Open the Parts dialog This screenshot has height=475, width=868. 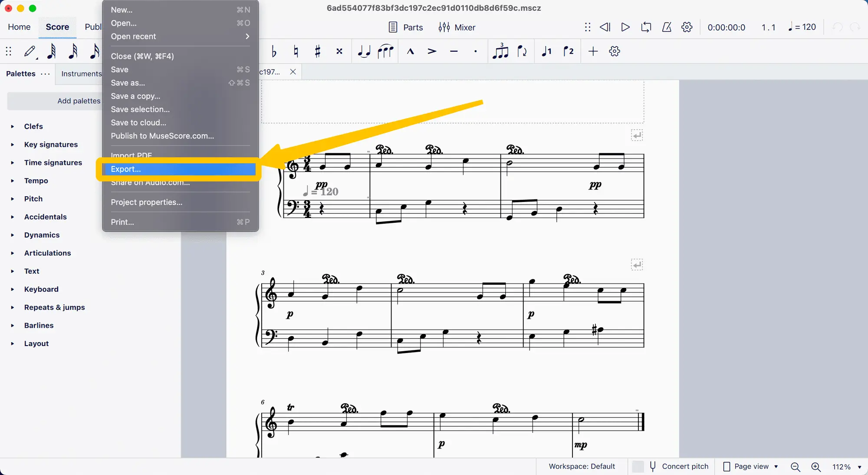406,27
